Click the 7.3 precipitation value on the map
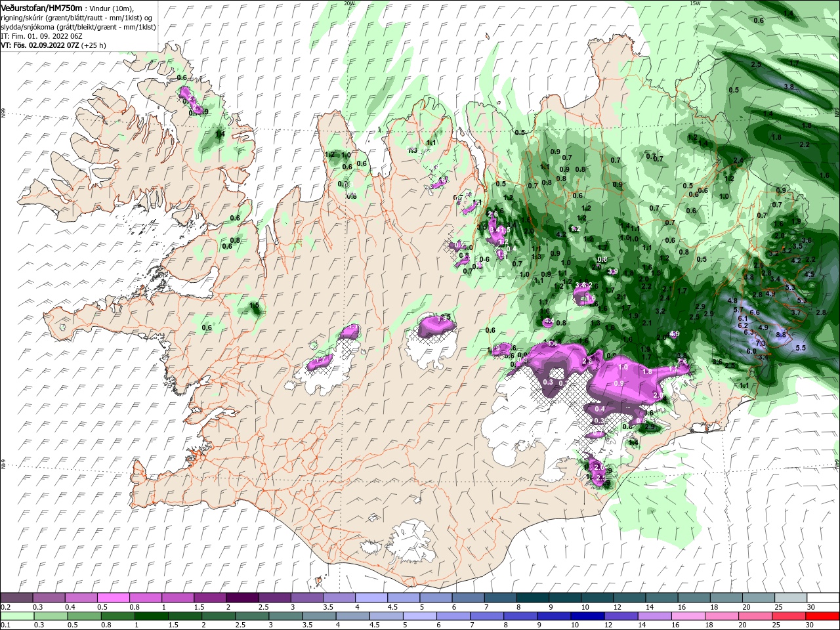Screen dimensions: 840x630 point(761,343)
